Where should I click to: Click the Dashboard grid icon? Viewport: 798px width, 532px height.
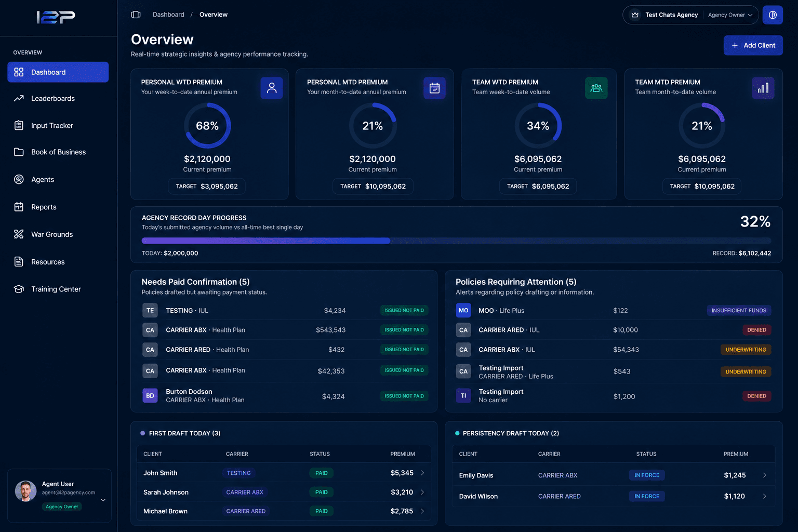tap(19, 72)
